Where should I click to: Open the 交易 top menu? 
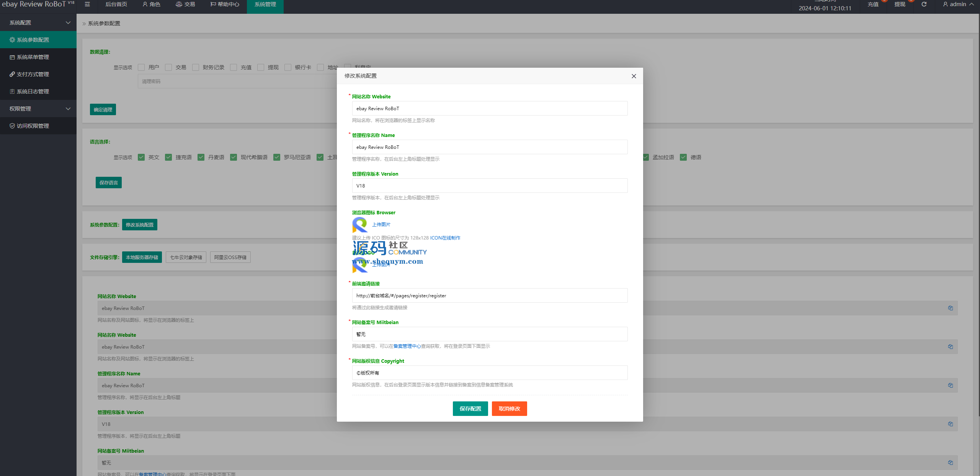[x=186, y=4]
